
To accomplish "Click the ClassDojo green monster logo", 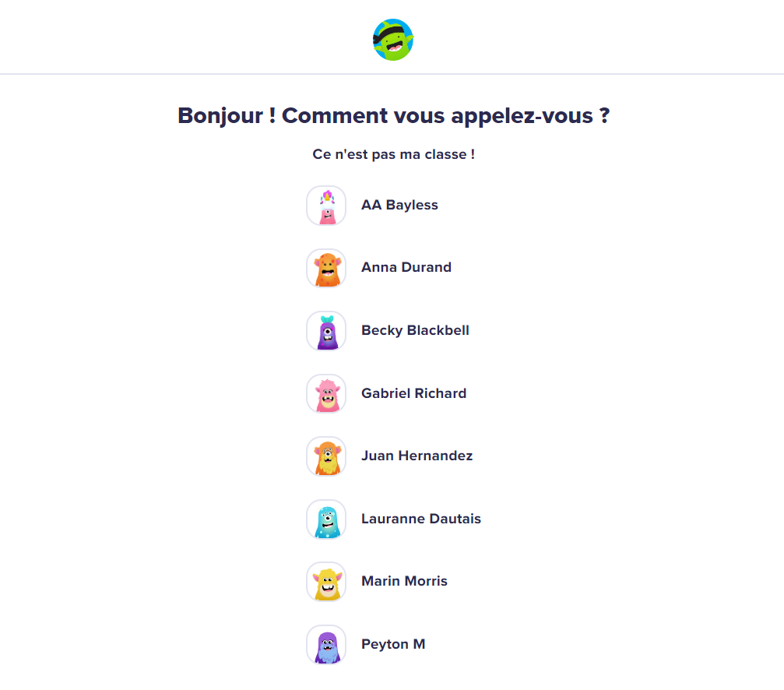I will [x=393, y=40].
